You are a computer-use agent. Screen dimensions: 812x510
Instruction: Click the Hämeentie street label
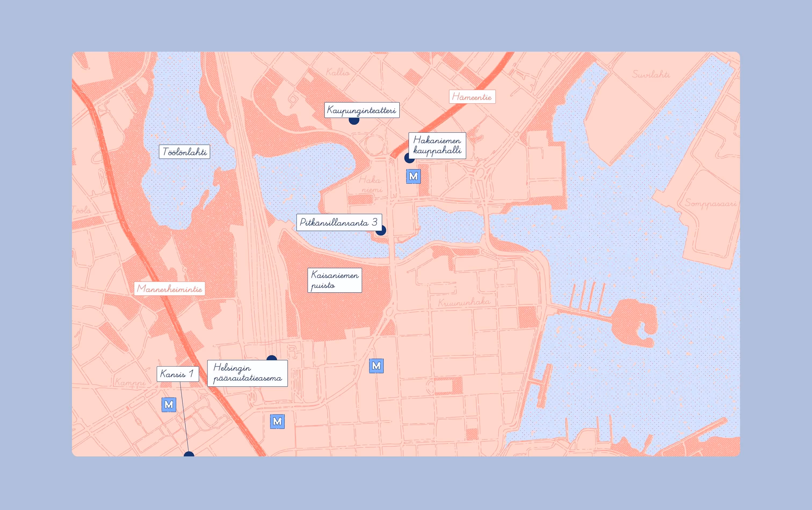click(x=472, y=97)
